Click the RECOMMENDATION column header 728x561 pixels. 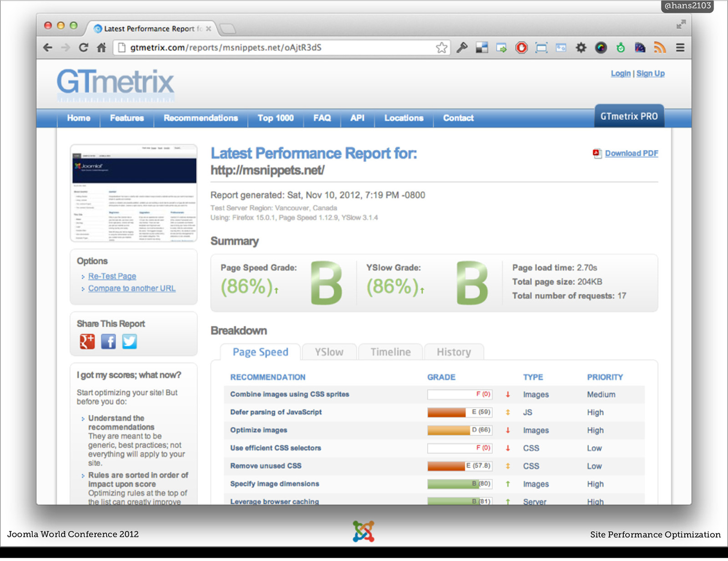click(x=268, y=377)
